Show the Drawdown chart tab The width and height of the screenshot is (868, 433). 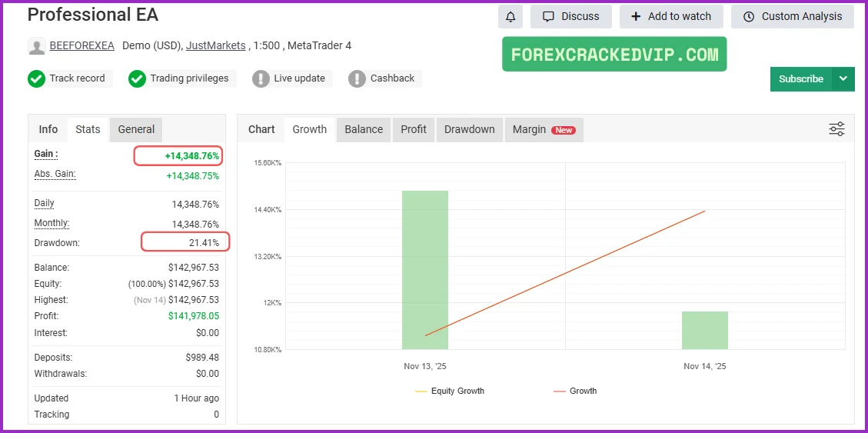pos(469,129)
